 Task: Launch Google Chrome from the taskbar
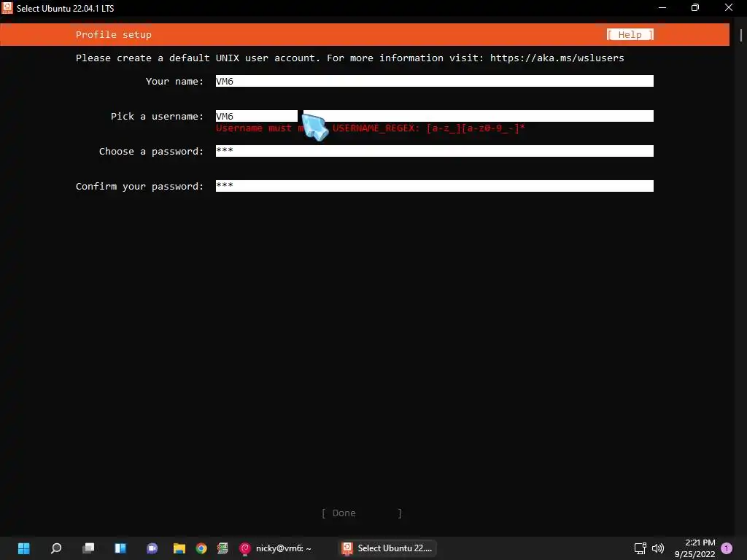click(x=201, y=548)
